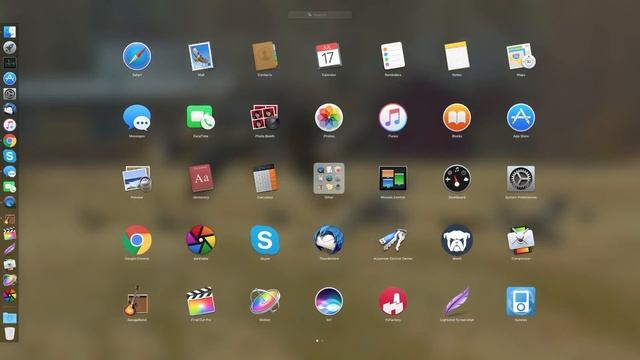This screenshot has height=360, width=640.
Task: Open System Preferences in Launchpad grid
Action: [521, 179]
